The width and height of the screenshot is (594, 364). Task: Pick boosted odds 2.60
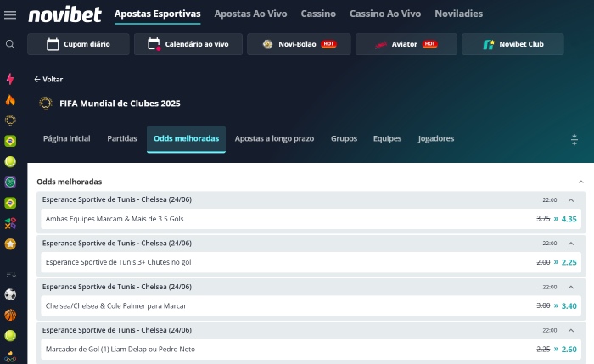coord(569,350)
